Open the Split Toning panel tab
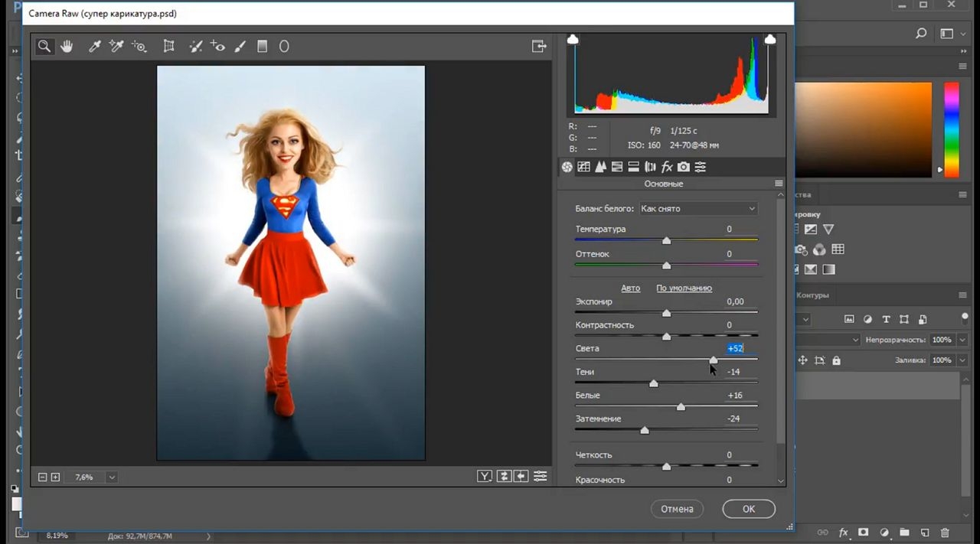Image resolution: width=980 pixels, height=544 pixels. [634, 167]
